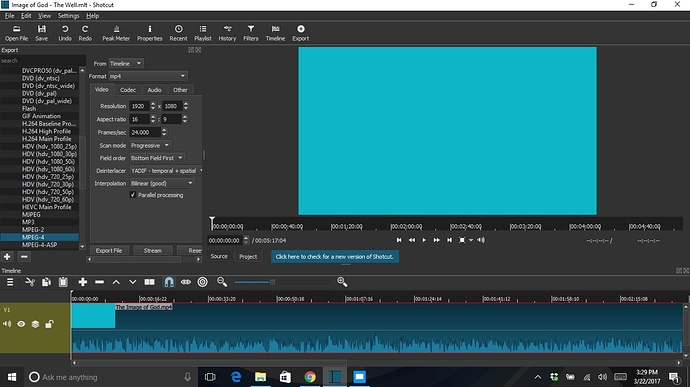Open the Settings menu
690x387 pixels.
[68, 16]
